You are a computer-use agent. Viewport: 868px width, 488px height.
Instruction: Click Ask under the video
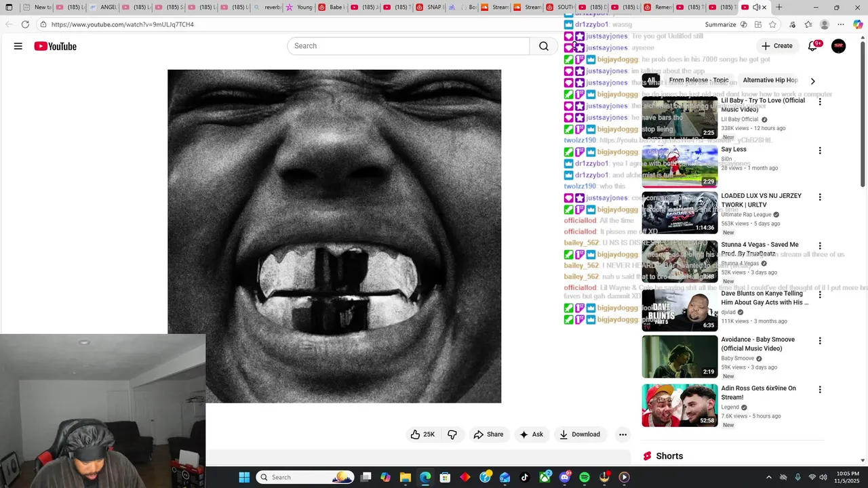[531, 434]
